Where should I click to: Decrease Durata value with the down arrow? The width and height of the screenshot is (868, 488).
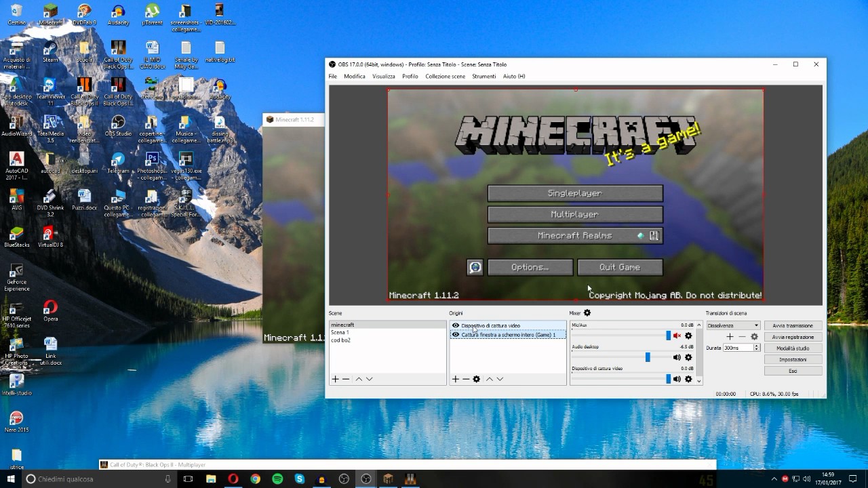(x=757, y=350)
